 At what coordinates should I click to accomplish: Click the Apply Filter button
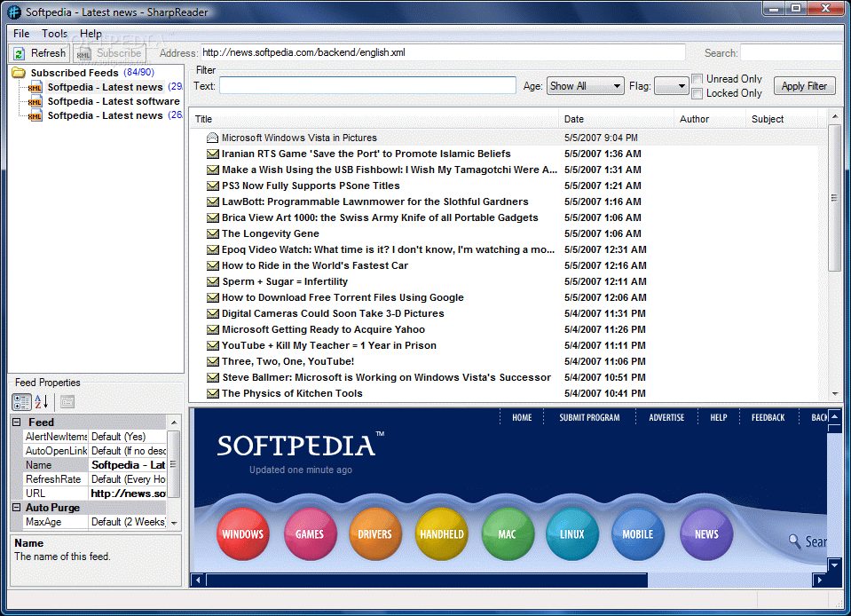804,86
